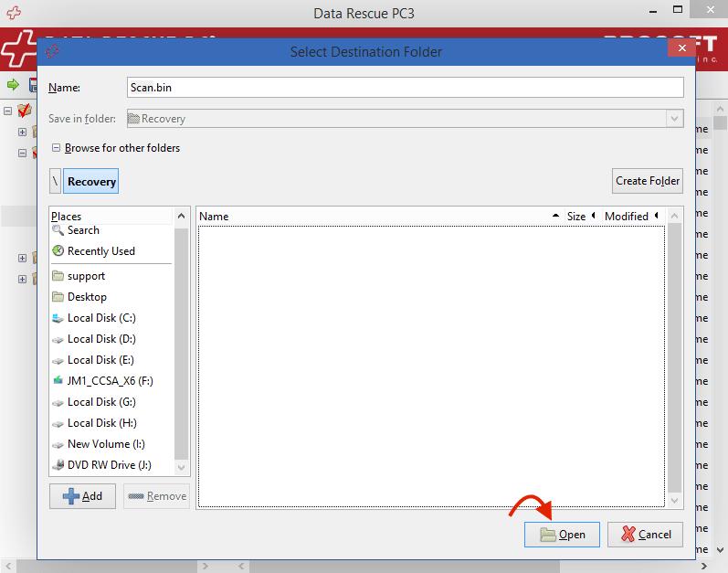Cancel the destination folder dialog
Screen dimensions: 728x573
(x=646, y=535)
